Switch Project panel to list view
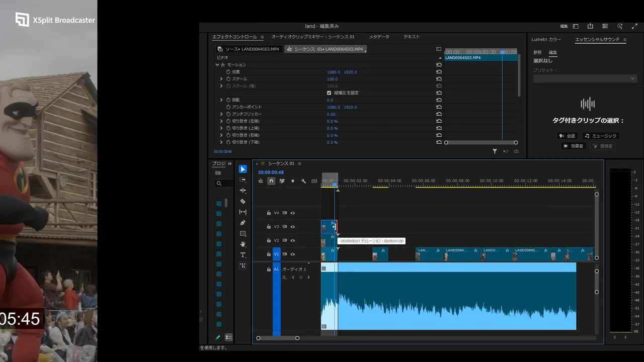This screenshot has height=362, width=644. (228, 337)
